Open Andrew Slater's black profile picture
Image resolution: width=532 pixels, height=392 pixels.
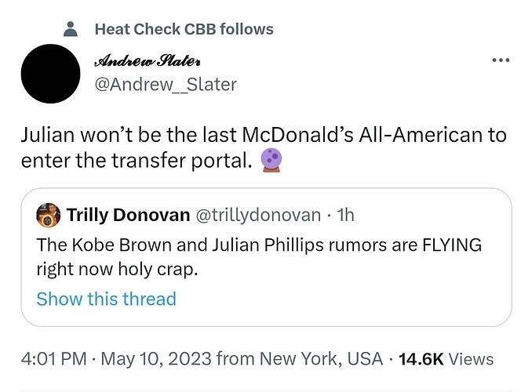(50, 74)
